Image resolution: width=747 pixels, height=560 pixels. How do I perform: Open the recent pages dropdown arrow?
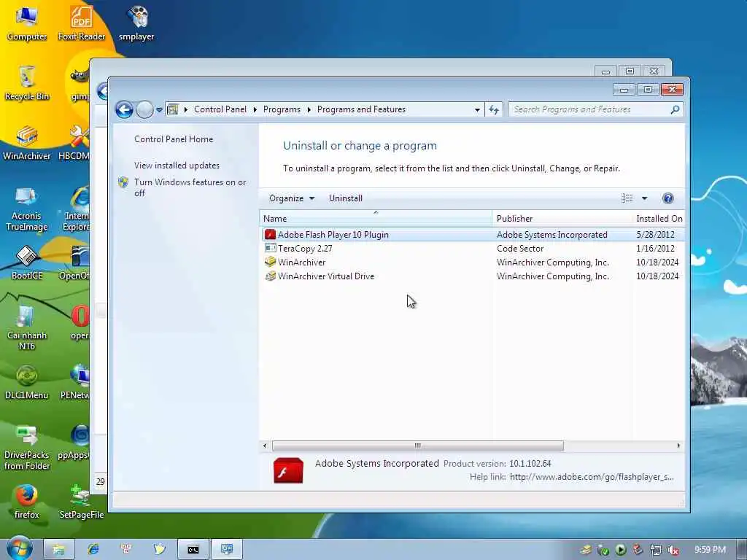click(159, 109)
